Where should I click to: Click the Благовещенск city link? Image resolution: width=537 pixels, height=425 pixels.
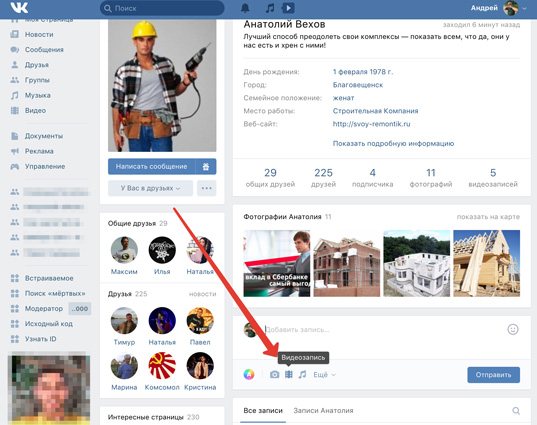click(358, 85)
